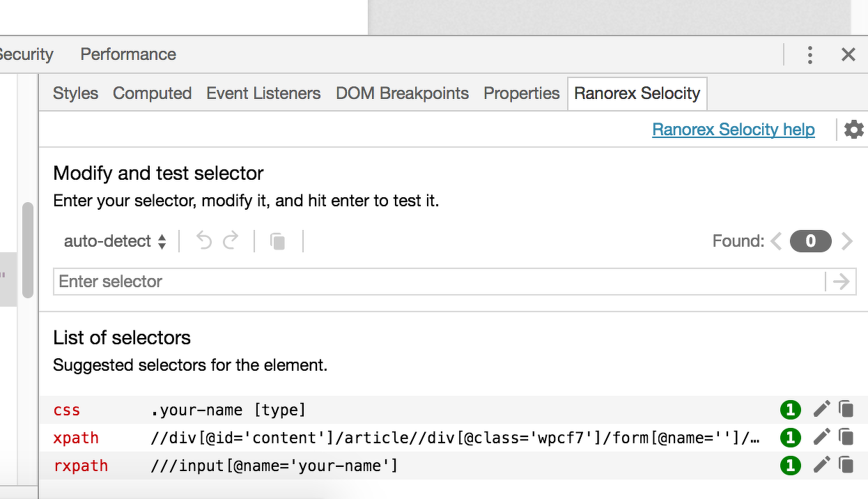
Task: Edit the rxpath selector with pencil icon
Action: [x=822, y=465]
